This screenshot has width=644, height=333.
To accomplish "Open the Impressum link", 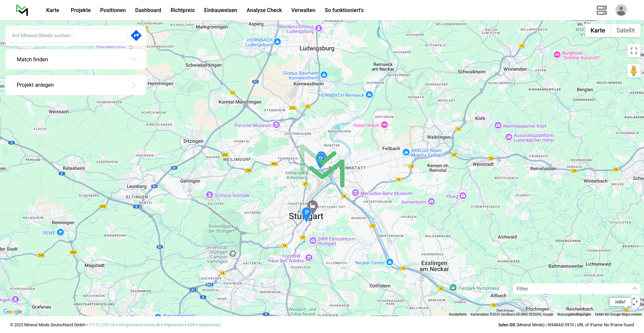I will 173,325.
